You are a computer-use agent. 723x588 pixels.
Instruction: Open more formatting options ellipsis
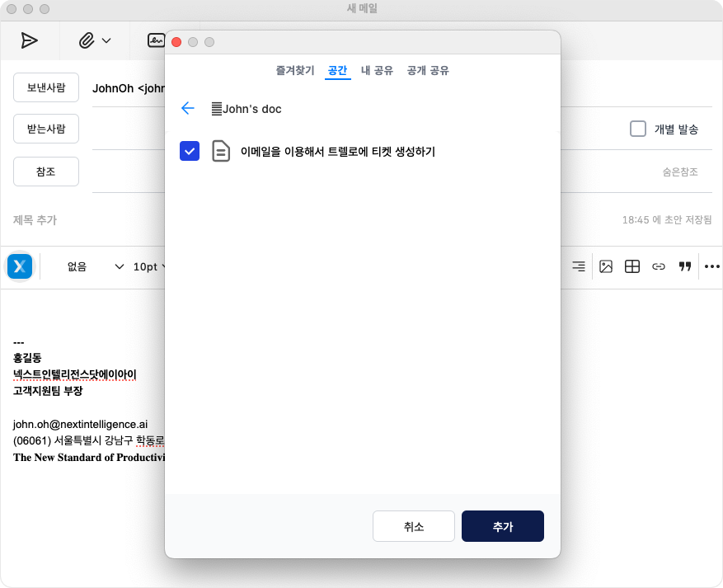pos(712,266)
